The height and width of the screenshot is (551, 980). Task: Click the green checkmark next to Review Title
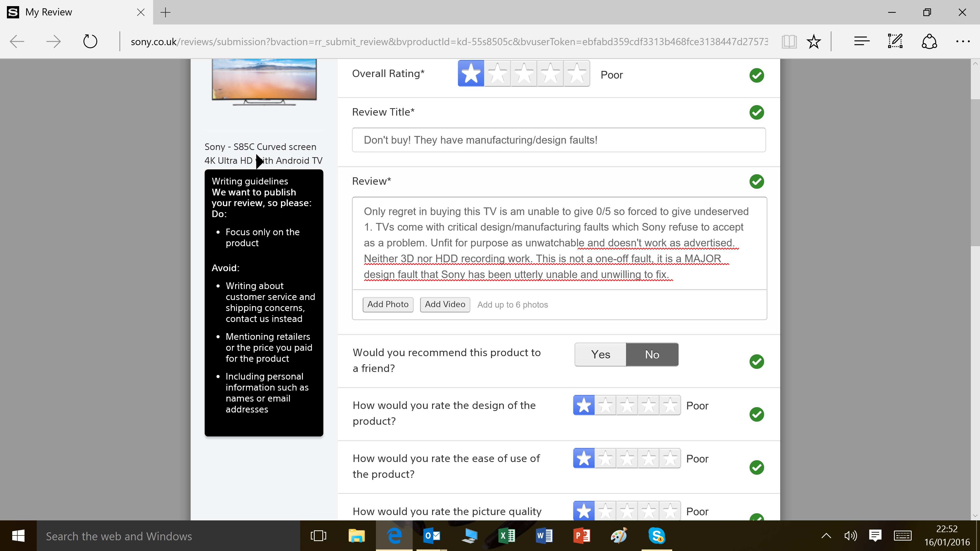point(756,112)
